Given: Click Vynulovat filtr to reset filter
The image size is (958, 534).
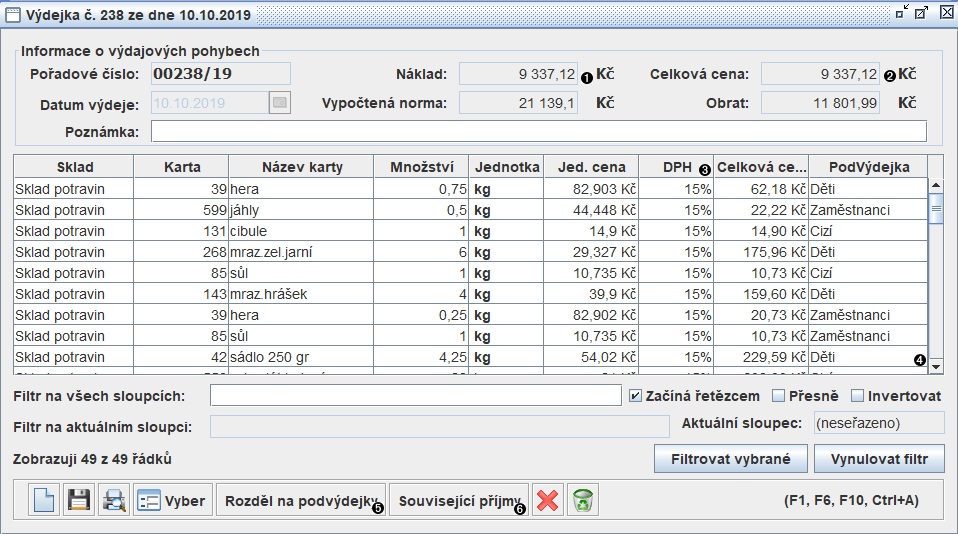Looking at the screenshot, I should coord(879,460).
